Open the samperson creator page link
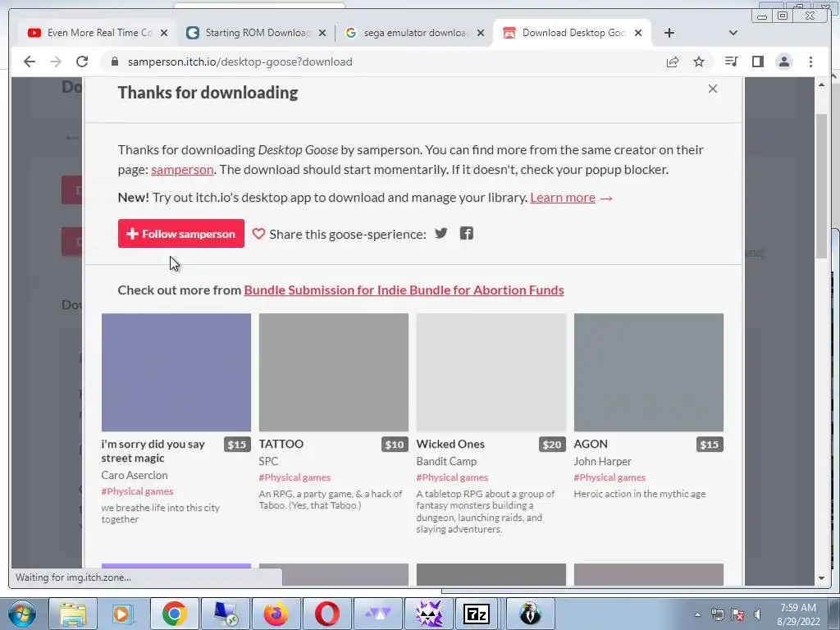The image size is (840, 630). 182,169
